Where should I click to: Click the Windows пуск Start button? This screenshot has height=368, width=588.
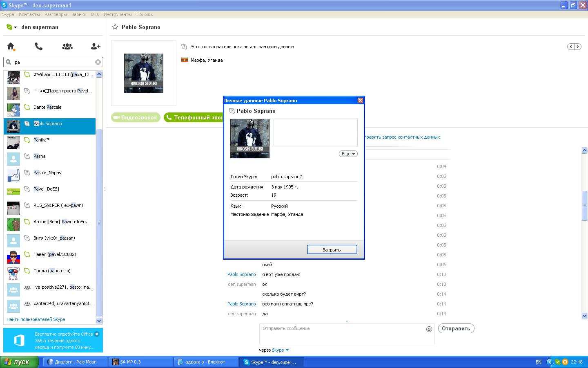[19, 362]
